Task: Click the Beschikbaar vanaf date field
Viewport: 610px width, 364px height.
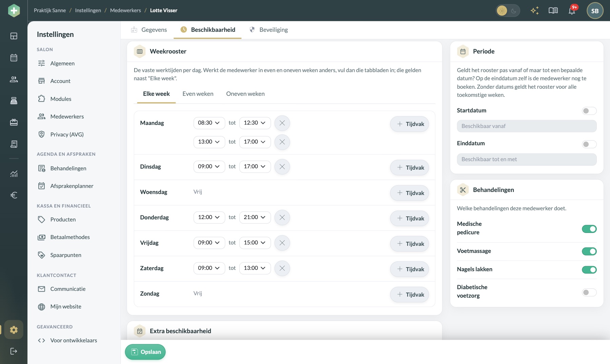Action: pos(527,126)
